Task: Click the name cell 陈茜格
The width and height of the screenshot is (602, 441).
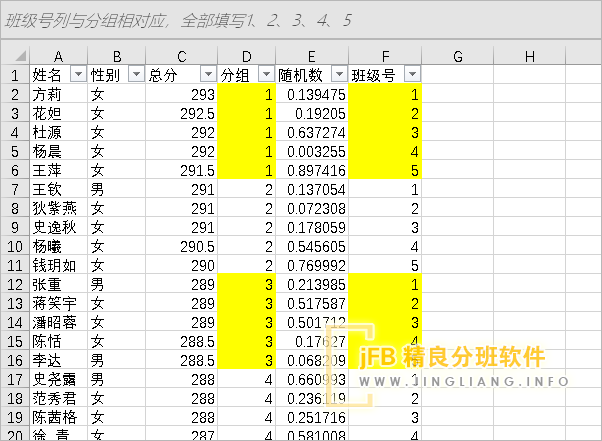Action: [59, 418]
